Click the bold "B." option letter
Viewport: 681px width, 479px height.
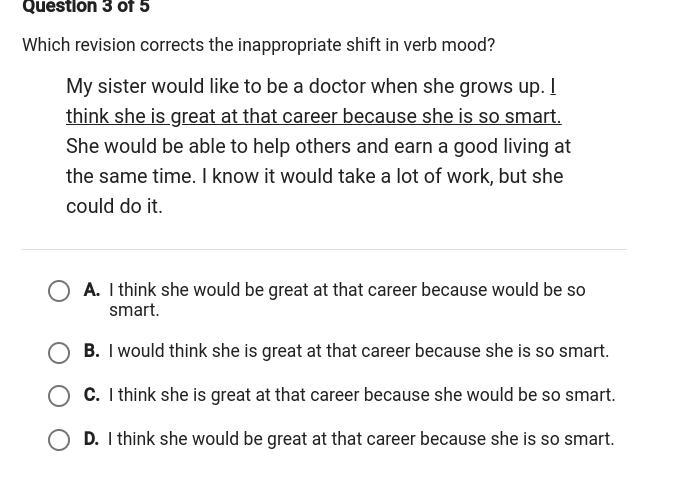tap(92, 351)
